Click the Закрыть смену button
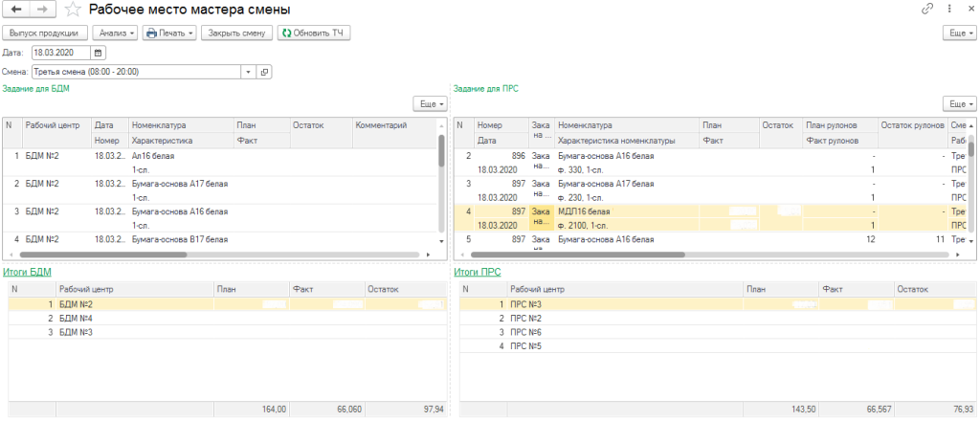 pos(237,33)
